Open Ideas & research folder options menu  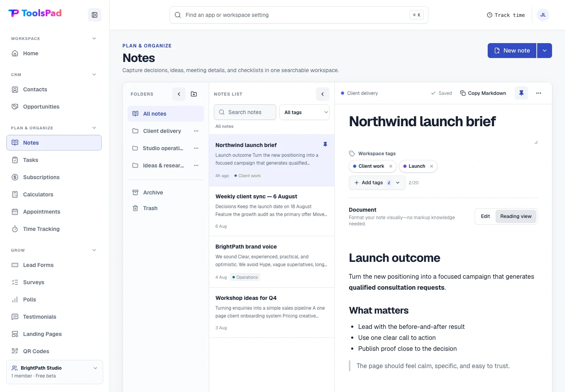(x=196, y=165)
